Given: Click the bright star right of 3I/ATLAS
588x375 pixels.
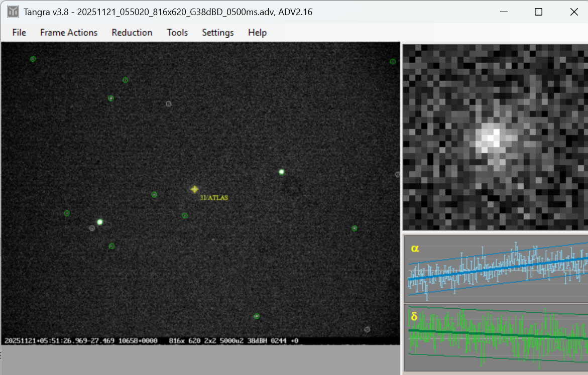Looking at the screenshot, I should 282,172.
